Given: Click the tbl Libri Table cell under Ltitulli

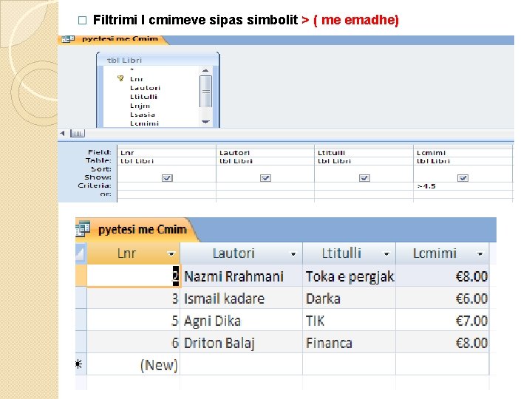Looking at the screenshot, I should [x=364, y=161].
